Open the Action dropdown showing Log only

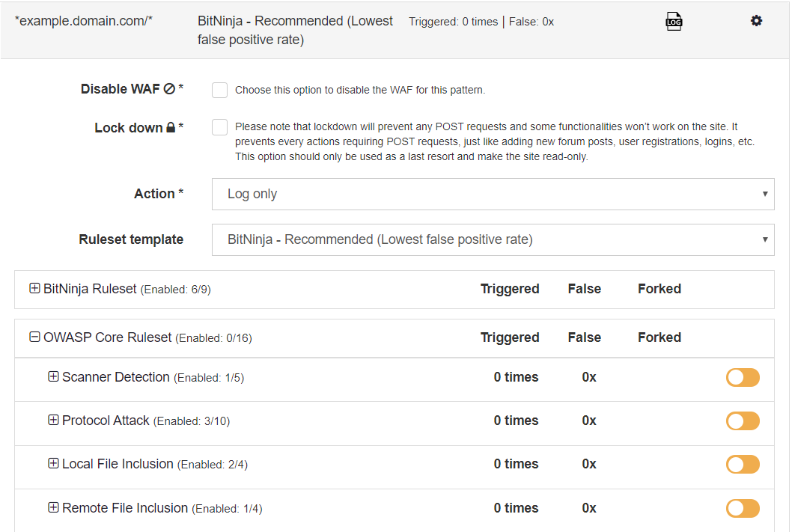(x=493, y=194)
